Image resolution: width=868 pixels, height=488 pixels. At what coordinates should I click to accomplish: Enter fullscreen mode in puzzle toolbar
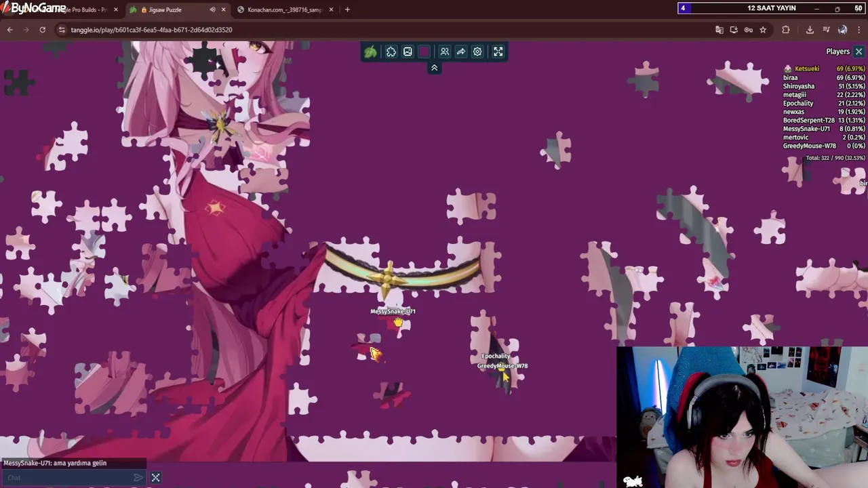tap(498, 52)
